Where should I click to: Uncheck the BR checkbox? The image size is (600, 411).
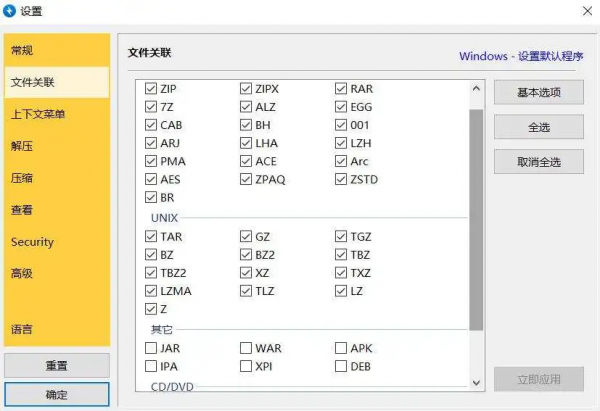151,197
